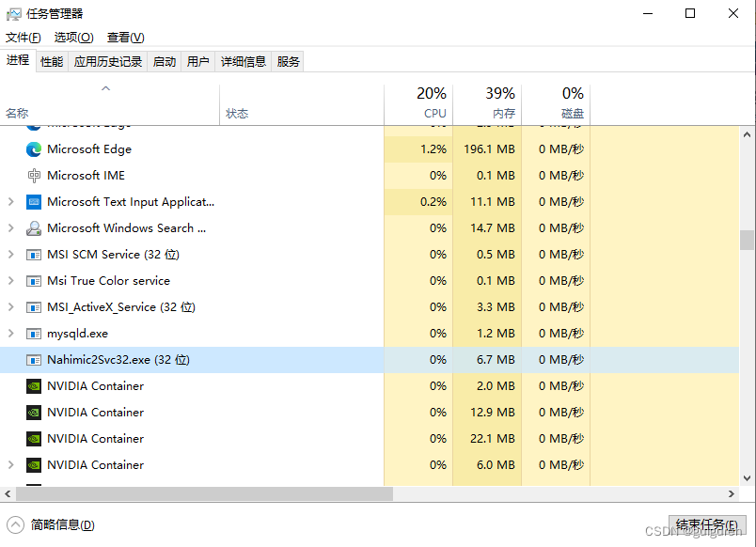Viewport: 756px width, 547px height.
Task: Click the mysqld.exe process icon
Action: point(34,334)
